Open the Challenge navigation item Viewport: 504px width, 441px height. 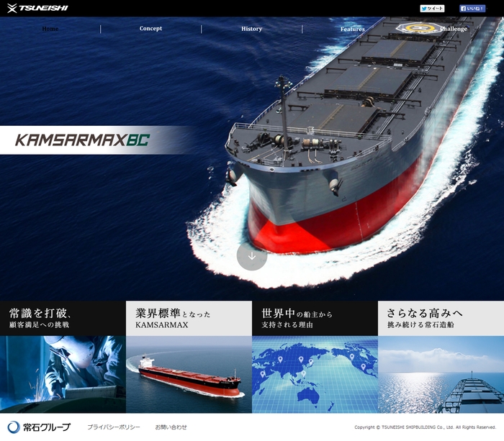pos(454,29)
